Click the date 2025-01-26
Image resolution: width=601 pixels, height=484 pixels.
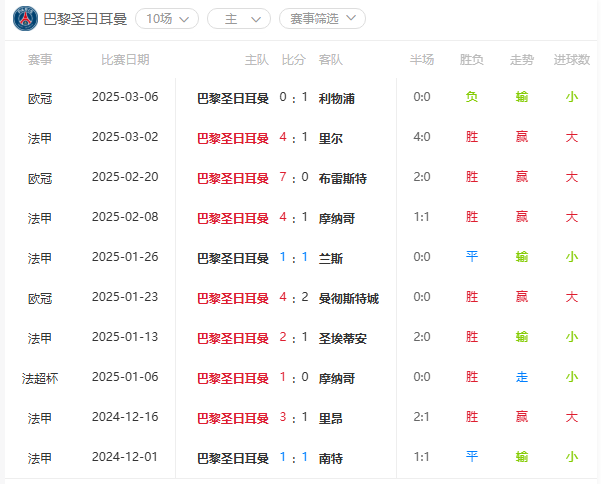pos(125,257)
